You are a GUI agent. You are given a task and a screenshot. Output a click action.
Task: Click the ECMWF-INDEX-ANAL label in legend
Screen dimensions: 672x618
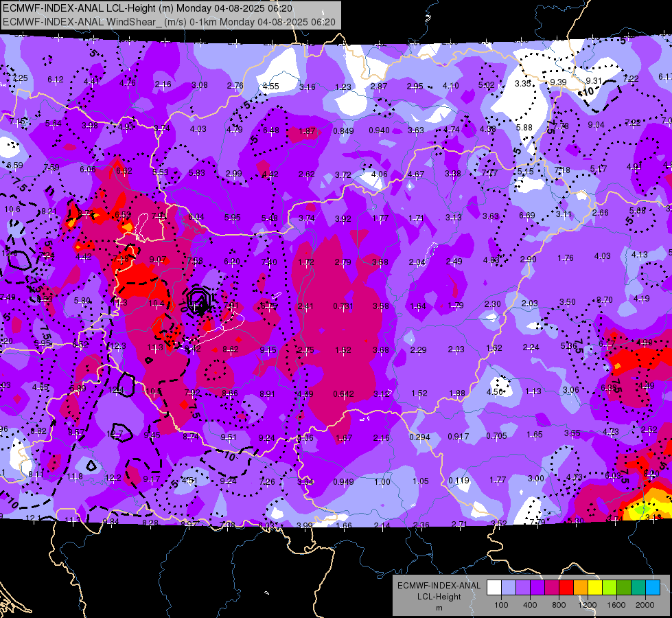click(439, 586)
